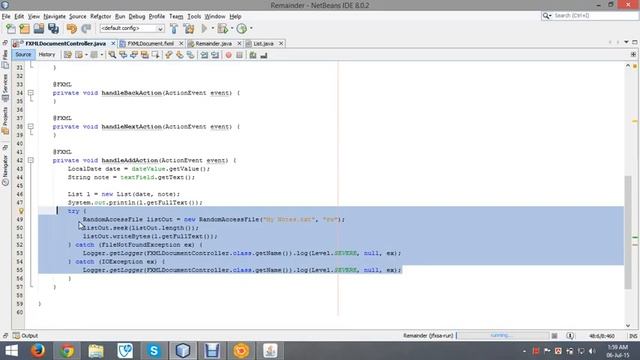Viewport: 640px width, 360px height.
Task: Click the Previous Bookmark icon
Action: [x=169, y=55]
